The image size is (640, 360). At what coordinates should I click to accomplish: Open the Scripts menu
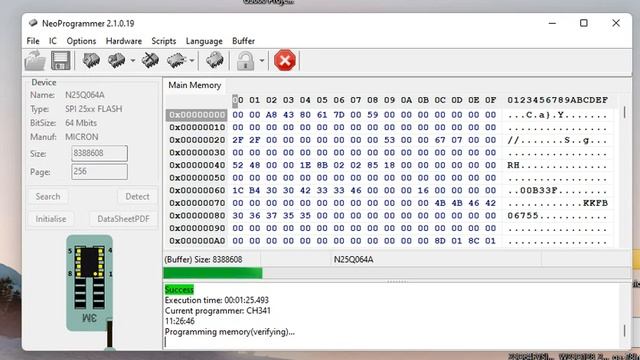[x=164, y=41]
